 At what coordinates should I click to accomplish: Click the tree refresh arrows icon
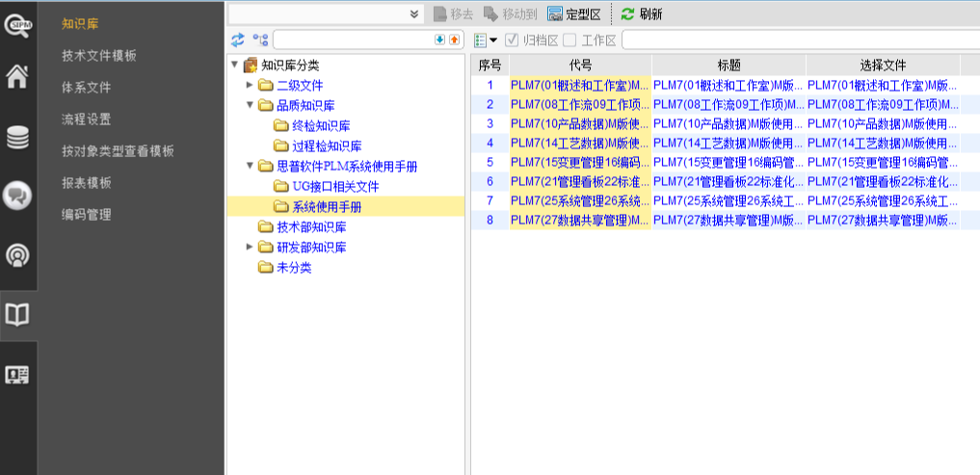[238, 40]
